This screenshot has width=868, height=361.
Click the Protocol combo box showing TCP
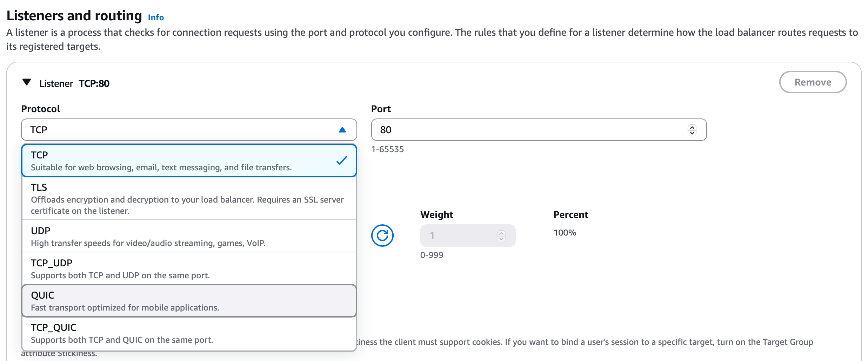175,130
